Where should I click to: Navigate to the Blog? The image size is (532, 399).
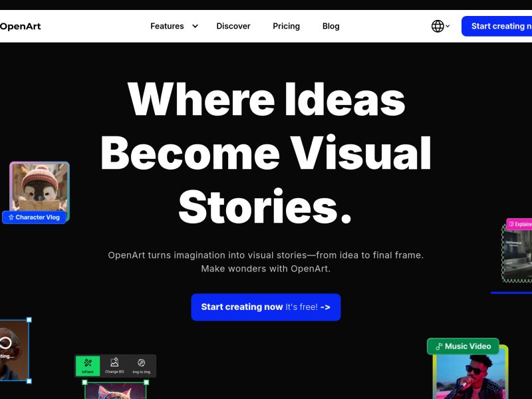click(x=331, y=27)
